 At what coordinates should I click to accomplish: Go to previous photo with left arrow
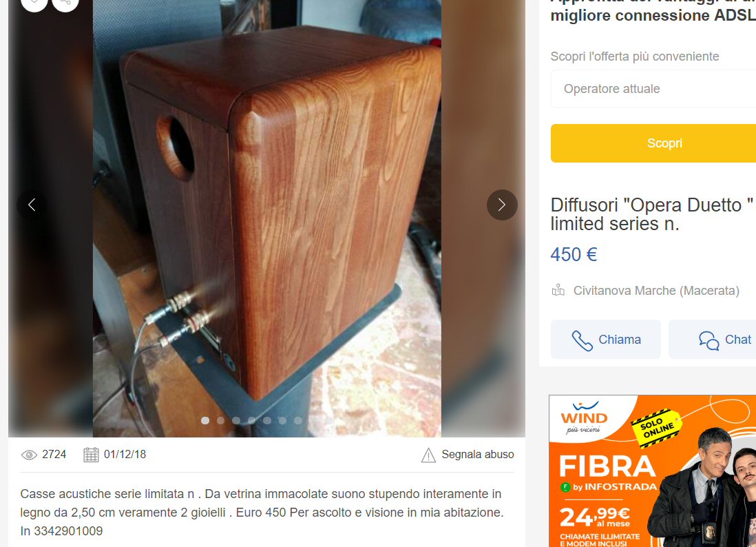pyautogui.click(x=32, y=205)
